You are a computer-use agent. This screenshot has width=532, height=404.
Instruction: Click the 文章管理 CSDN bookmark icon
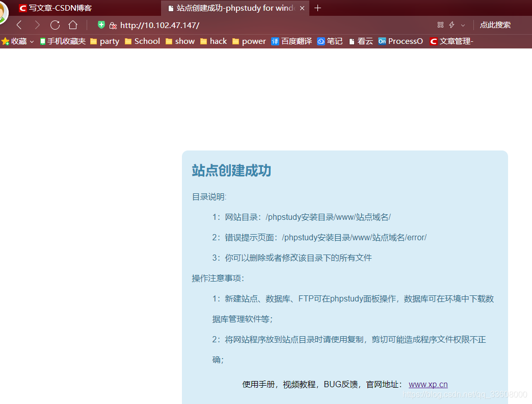point(433,41)
